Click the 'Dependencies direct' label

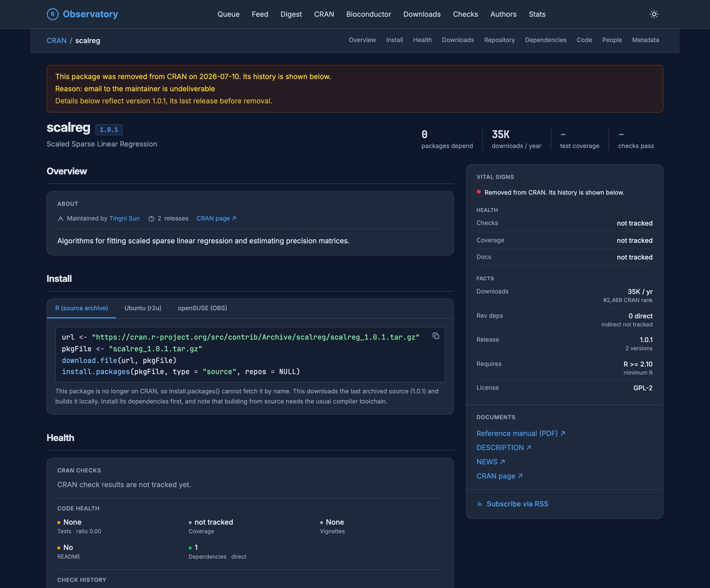coord(217,557)
